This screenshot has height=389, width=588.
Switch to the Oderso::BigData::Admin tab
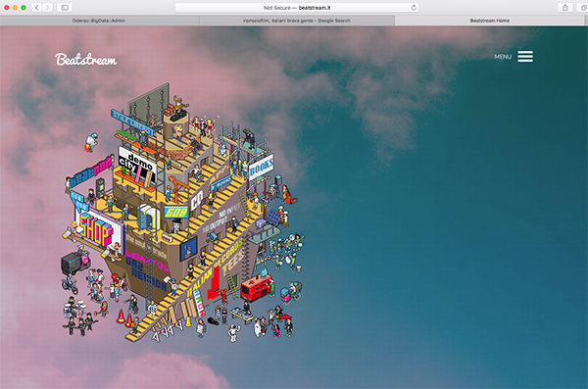(99, 21)
